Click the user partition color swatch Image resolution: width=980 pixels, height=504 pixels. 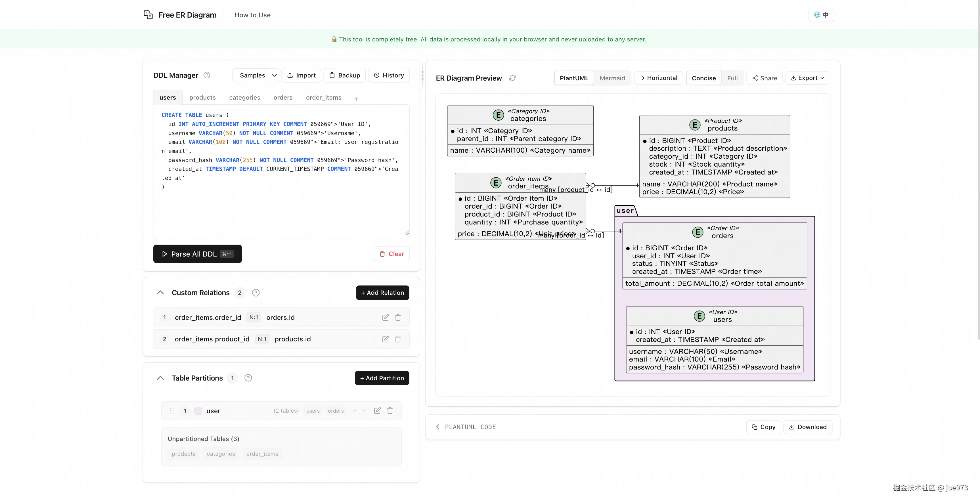pyautogui.click(x=198, y=410)
